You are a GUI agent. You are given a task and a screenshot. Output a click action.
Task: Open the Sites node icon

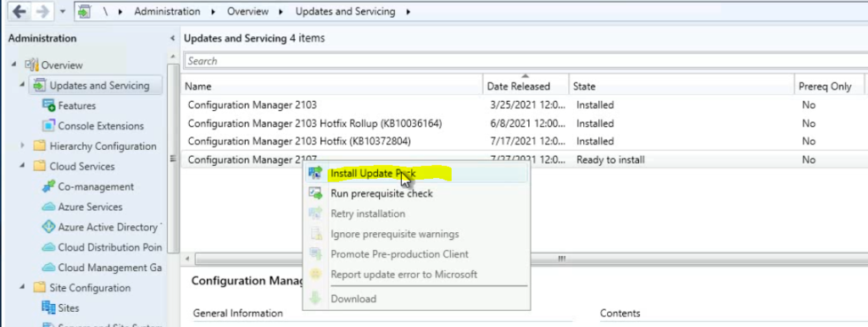click(48, 308)
